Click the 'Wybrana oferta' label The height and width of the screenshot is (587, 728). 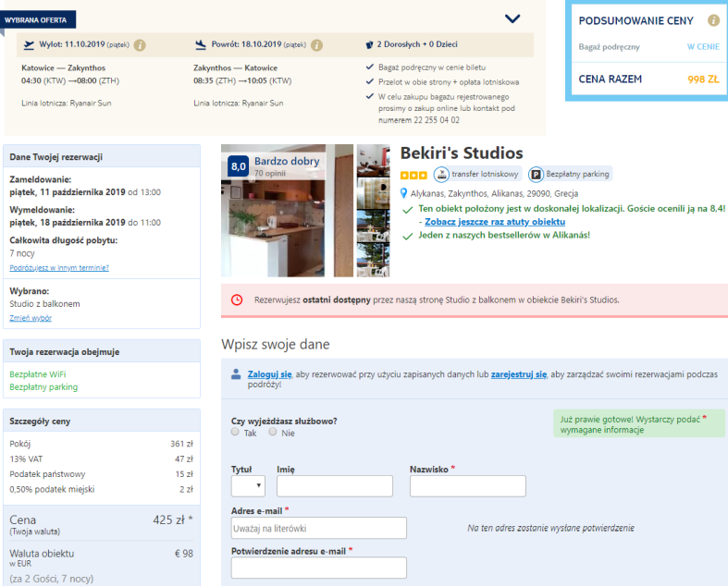point(36,20)
